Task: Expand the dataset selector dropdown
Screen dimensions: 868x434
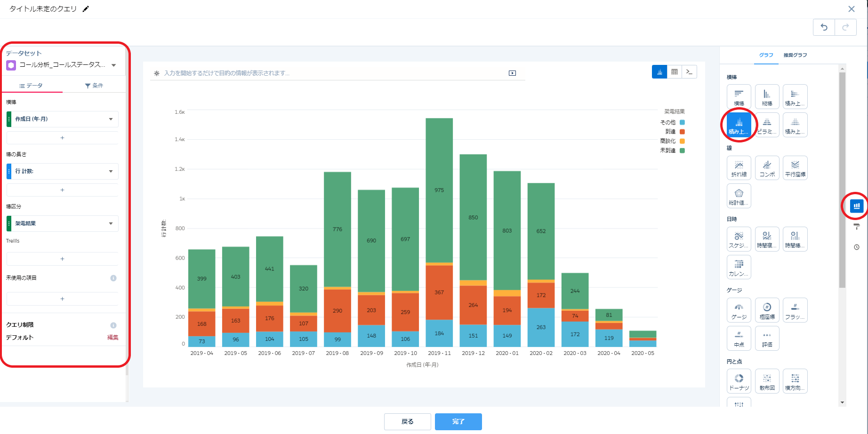Action: (x=114, y=65)
